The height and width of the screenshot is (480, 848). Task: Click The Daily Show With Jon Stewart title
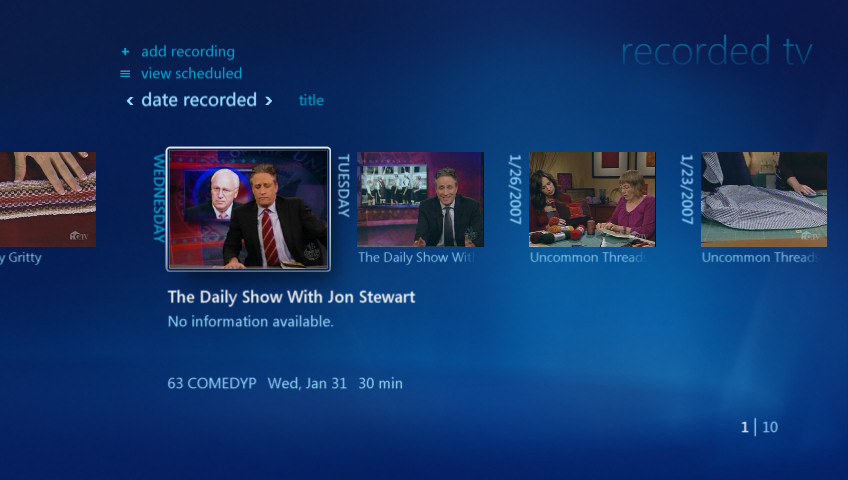[292, 297]
